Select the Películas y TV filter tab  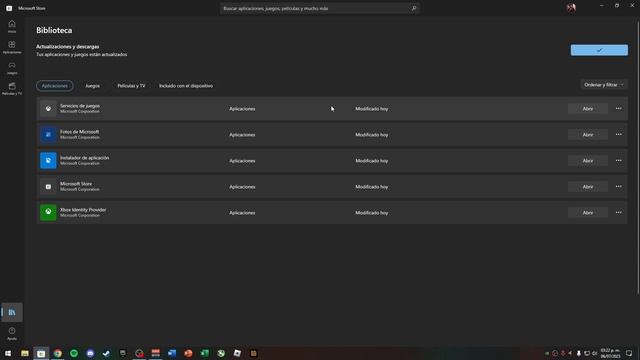[x=131, y=86]
